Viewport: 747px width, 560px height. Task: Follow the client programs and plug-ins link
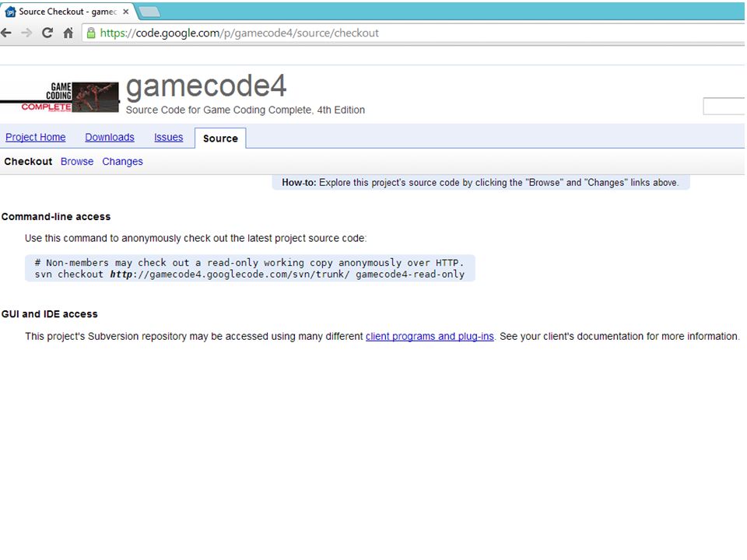[430, 336]
